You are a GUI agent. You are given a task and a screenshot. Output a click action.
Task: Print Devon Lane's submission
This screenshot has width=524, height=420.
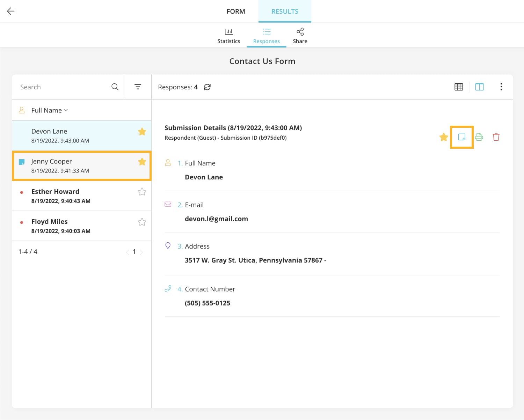pos(479,137)
